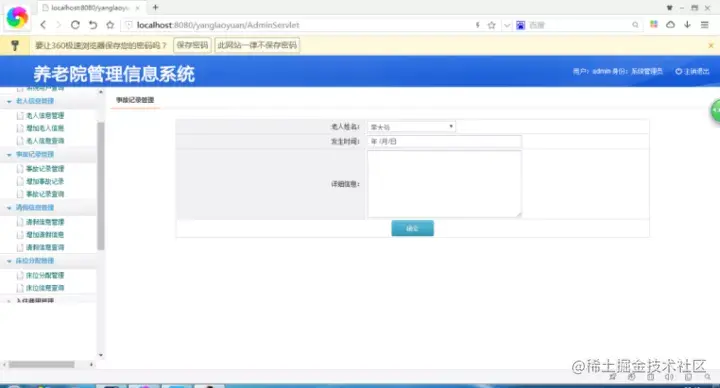This screenshot has height=388, width=720.
Task: Click 此网站一律不保存密码 button
Action: pos(257,45)
